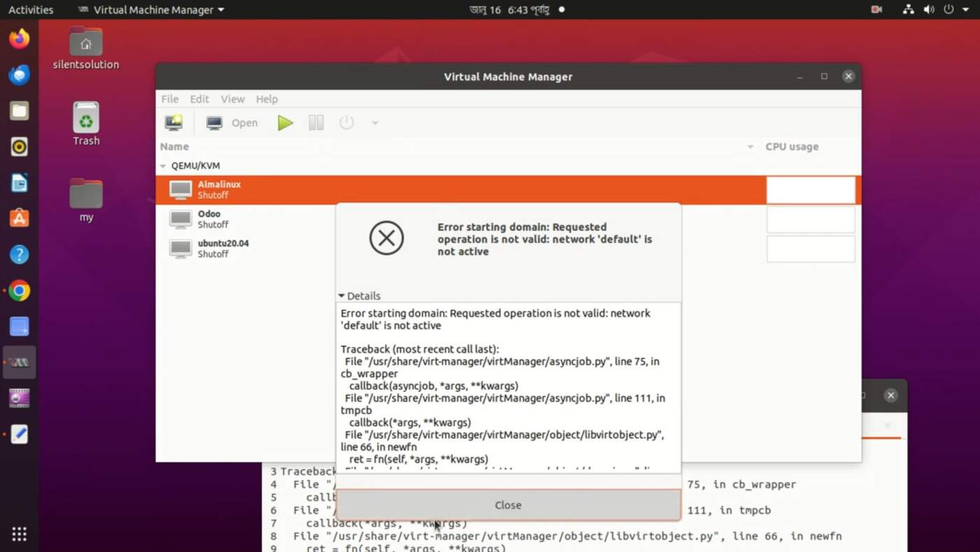Viewport: 980px width, 552px height.
Task: Open the shutdown options dropdown arrow
Action: pyautogui.click(x=374, y=123)
